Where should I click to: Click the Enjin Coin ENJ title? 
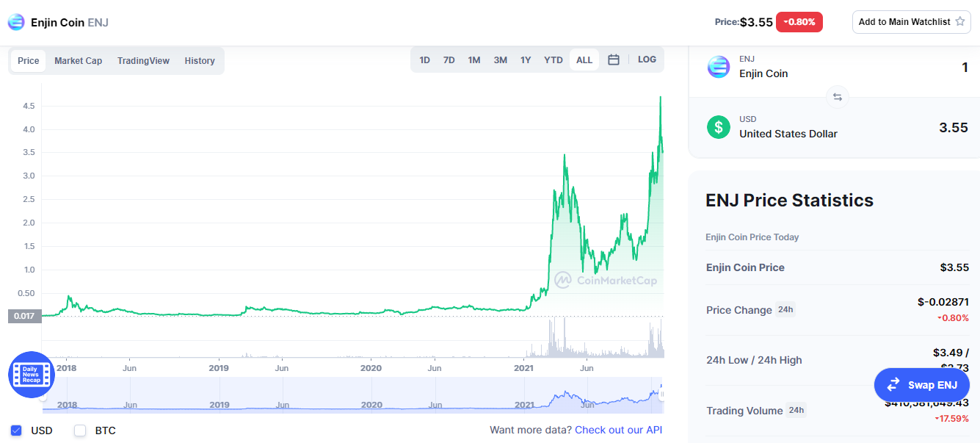70,22
